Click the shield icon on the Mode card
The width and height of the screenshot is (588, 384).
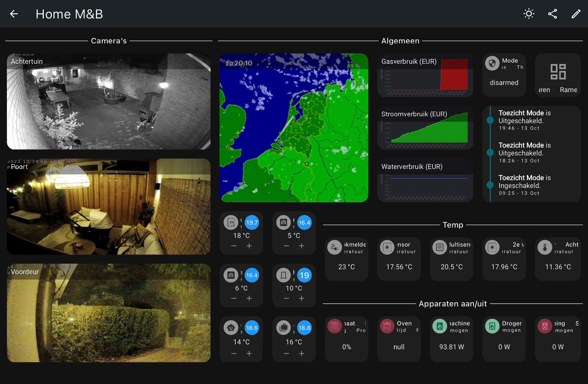pyautogui.click(x=492, y=63)
